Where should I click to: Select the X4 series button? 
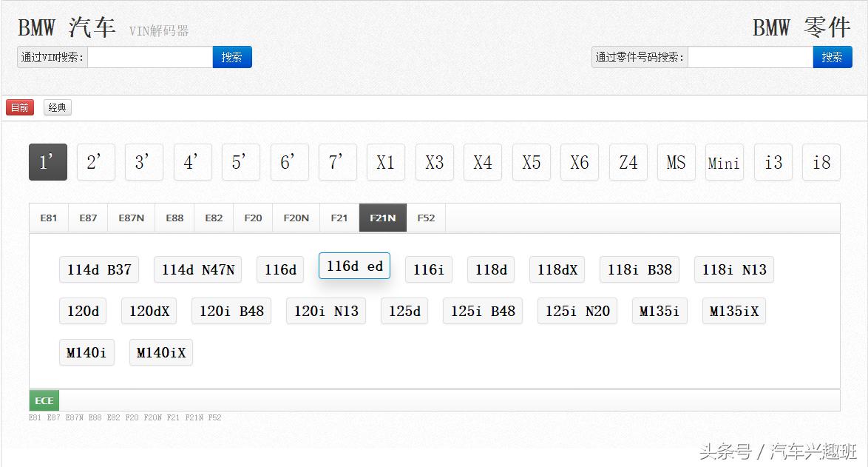tap(483, 162)
